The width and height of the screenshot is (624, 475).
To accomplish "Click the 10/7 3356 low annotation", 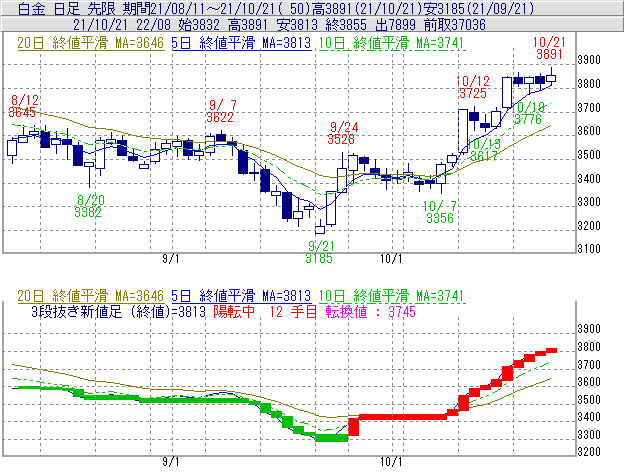I will click(440, 212).
